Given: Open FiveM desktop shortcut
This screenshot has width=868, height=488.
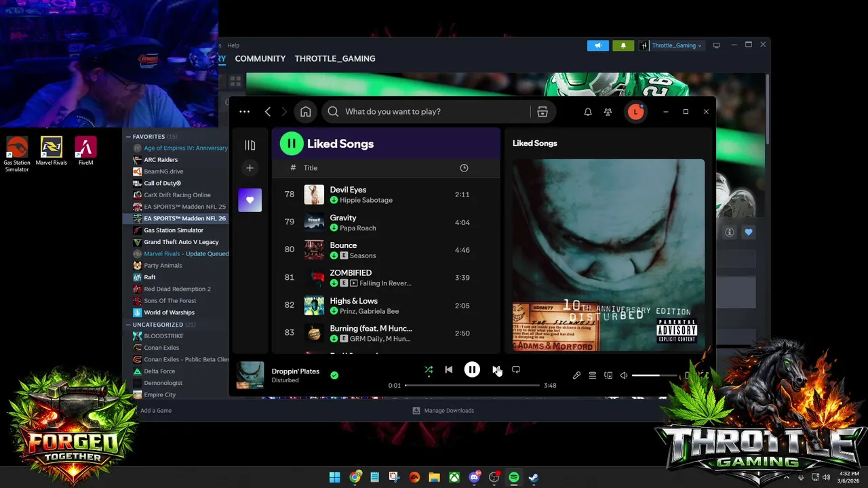Looking at the screenshot, I should point(85,150).
